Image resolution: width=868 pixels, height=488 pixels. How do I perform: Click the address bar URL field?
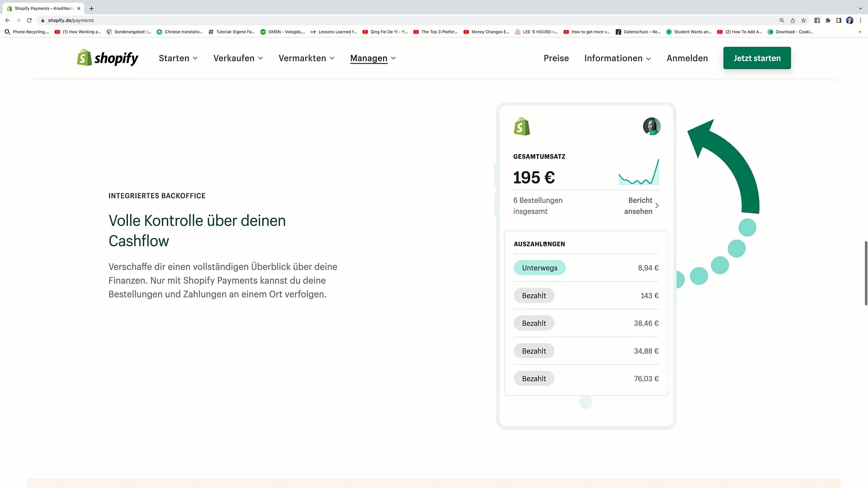click(407, 20)
